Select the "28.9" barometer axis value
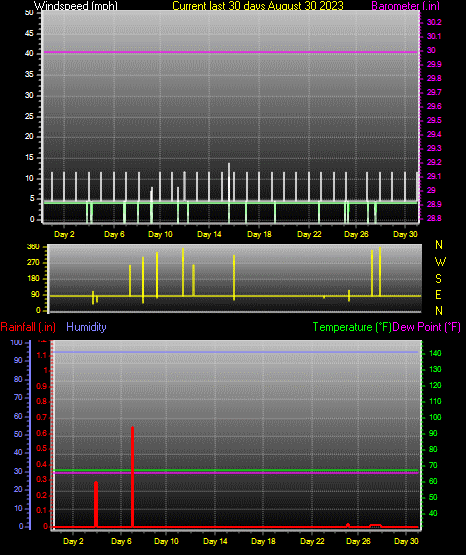The height and width of the screenshot is (555, 466). (434, 205)
